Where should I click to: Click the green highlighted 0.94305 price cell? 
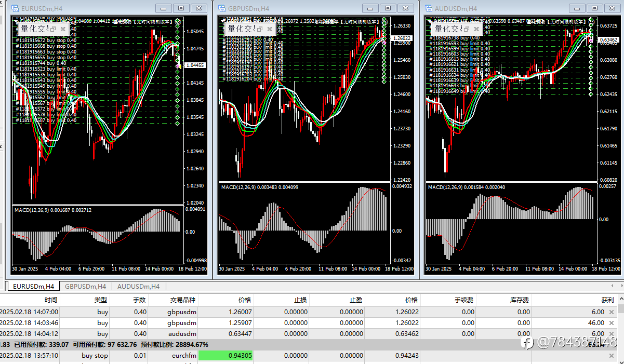pyautogui.click(x=225, y=356)
